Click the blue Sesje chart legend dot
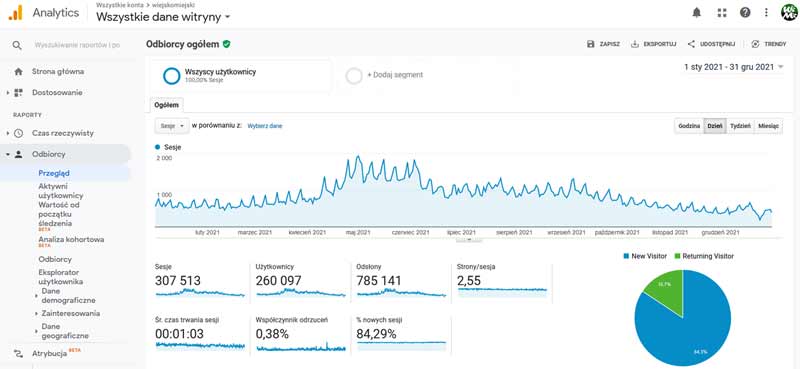Screen dimensions: 800x369 tap(158, 147)
